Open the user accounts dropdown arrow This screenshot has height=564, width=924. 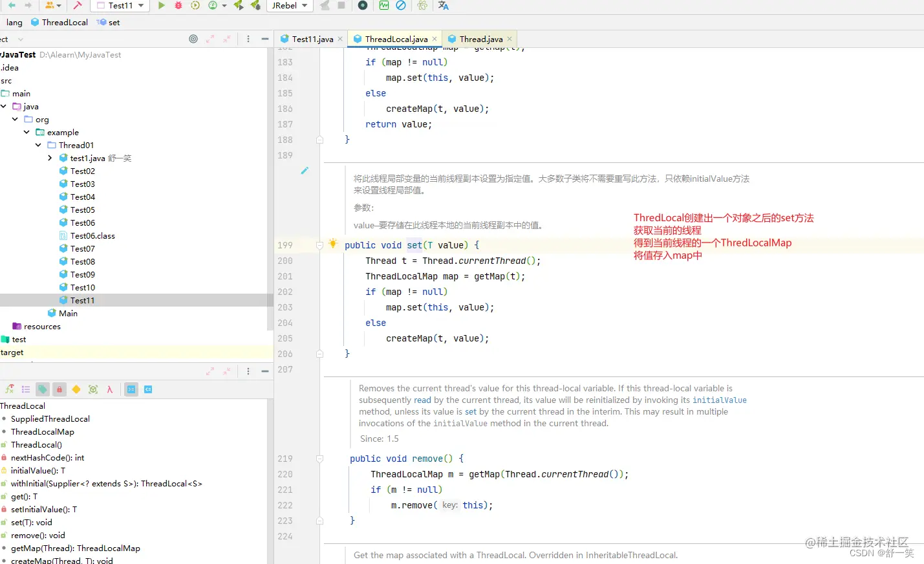coord(59,6)
